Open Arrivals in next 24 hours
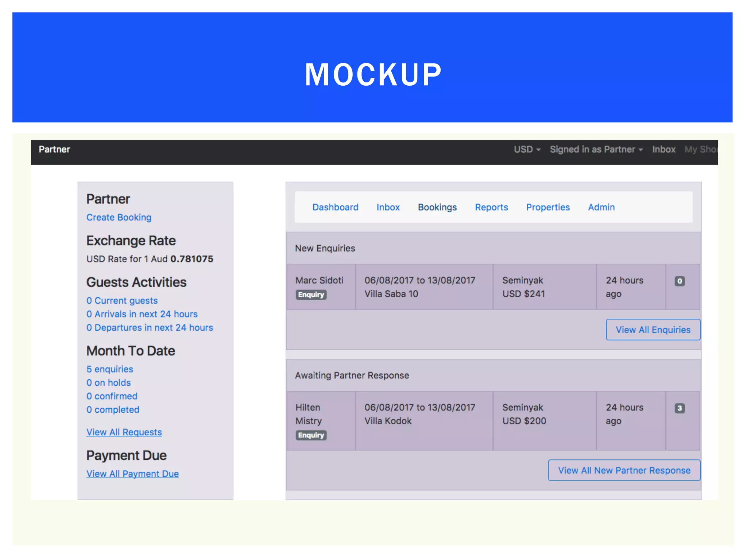Viewport: 747px width, 560px height. tap(142, 314)
